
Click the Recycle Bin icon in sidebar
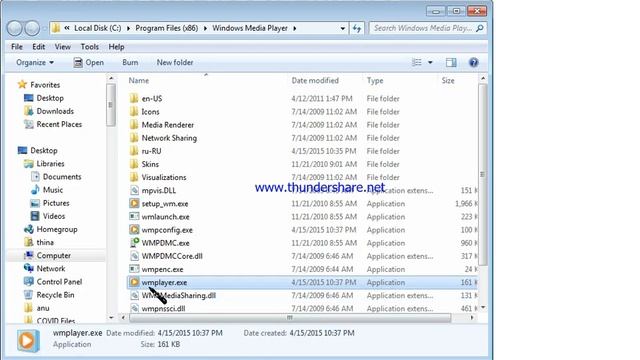click(28, 295)
